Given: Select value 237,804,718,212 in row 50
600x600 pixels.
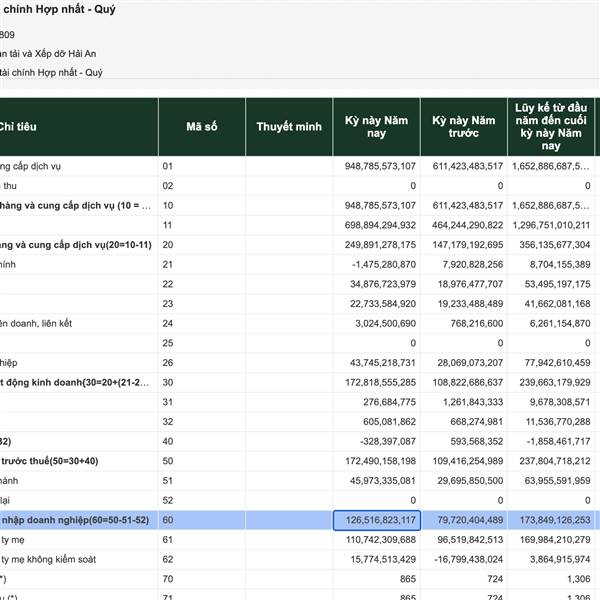Looking at the screenshot, I should point(555,461).
